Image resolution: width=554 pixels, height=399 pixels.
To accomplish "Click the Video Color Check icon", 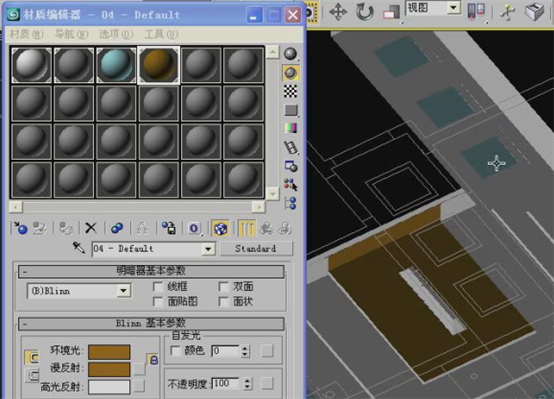I will [291, 128].
